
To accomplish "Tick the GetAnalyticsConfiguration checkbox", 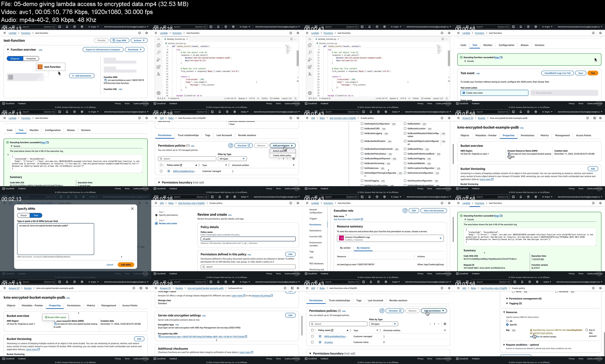I will 362,124.
